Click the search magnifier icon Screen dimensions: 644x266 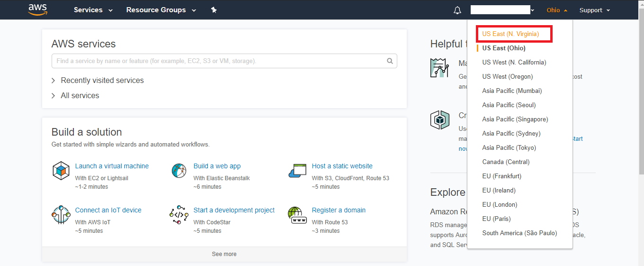pyautogui.click(x=390, y=61)
